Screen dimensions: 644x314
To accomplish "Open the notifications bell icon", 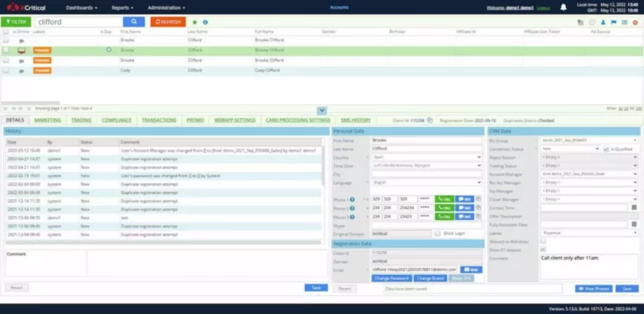I will tap(563, 7).
